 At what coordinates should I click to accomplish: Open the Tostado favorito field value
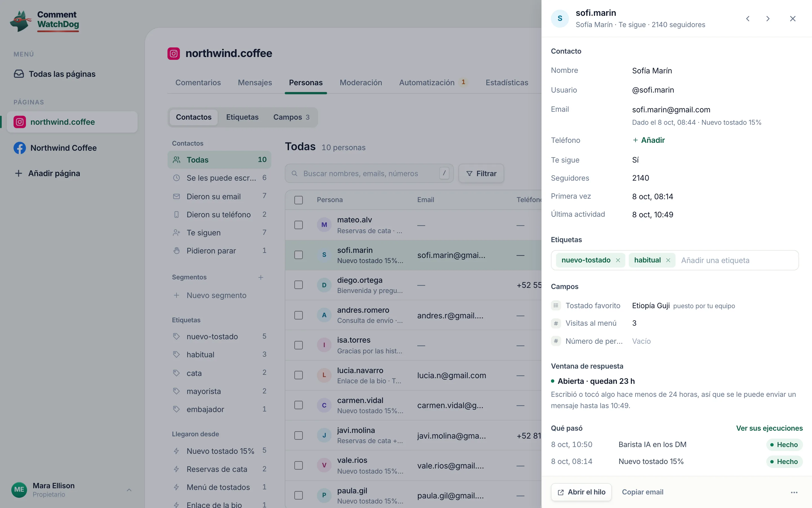tap(651, 306)
